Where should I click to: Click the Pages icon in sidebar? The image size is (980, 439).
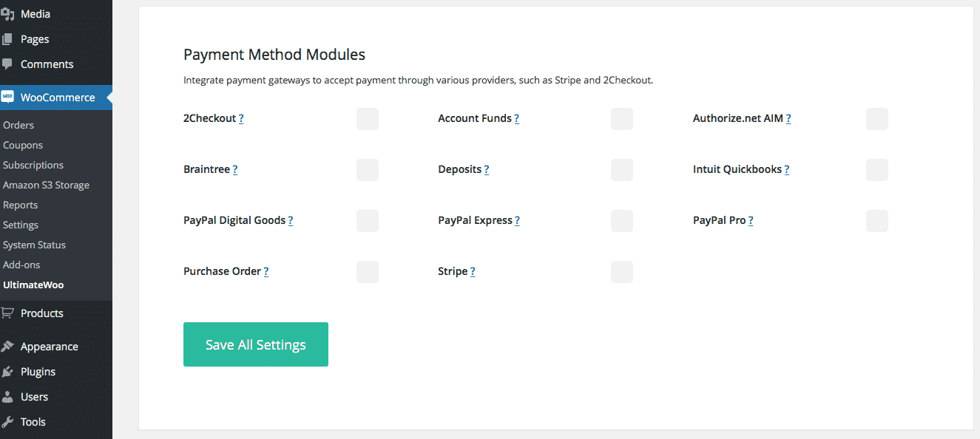click(7, 39)
